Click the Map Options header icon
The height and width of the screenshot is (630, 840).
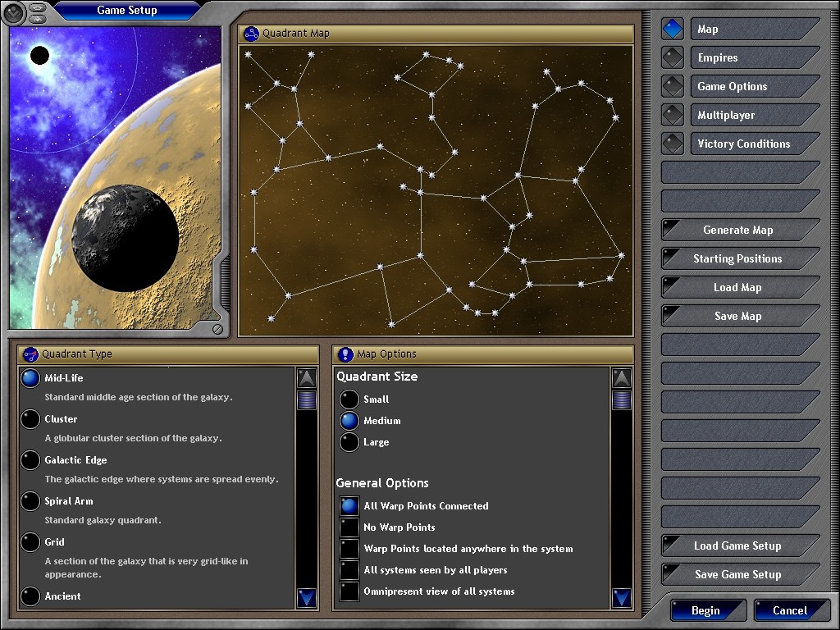(x=346, y=354)
